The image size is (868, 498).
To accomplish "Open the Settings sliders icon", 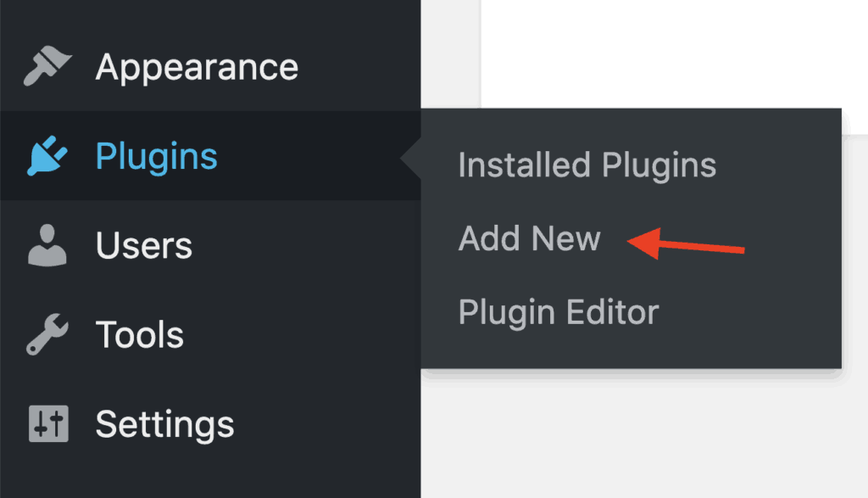I will coord(48,424).
